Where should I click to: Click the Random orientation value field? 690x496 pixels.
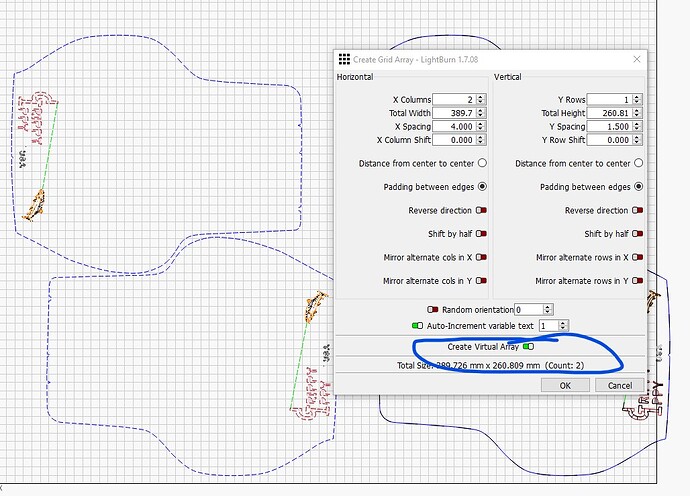(x=529, y=310)
